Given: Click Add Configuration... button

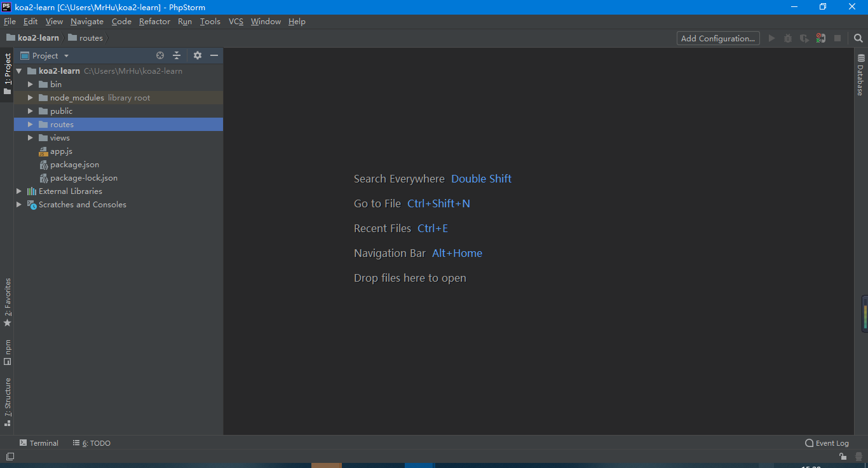Looking at the screenshot, I should coord(718,38).
